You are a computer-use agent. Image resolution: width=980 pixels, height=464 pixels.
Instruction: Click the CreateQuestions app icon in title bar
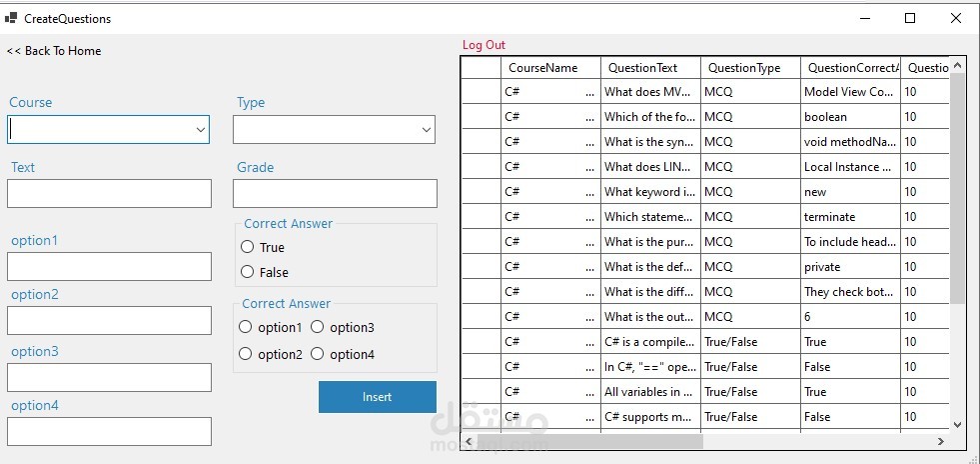click(11, 18)
